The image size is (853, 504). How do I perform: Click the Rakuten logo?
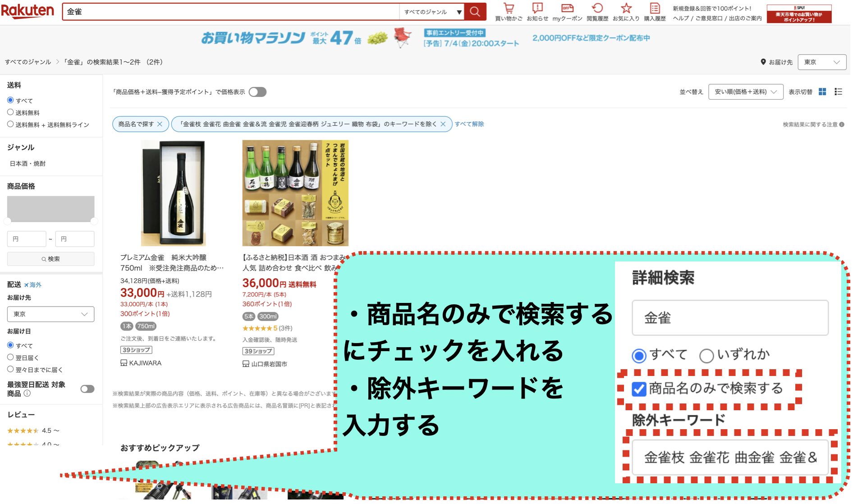[x=28, y=11]
